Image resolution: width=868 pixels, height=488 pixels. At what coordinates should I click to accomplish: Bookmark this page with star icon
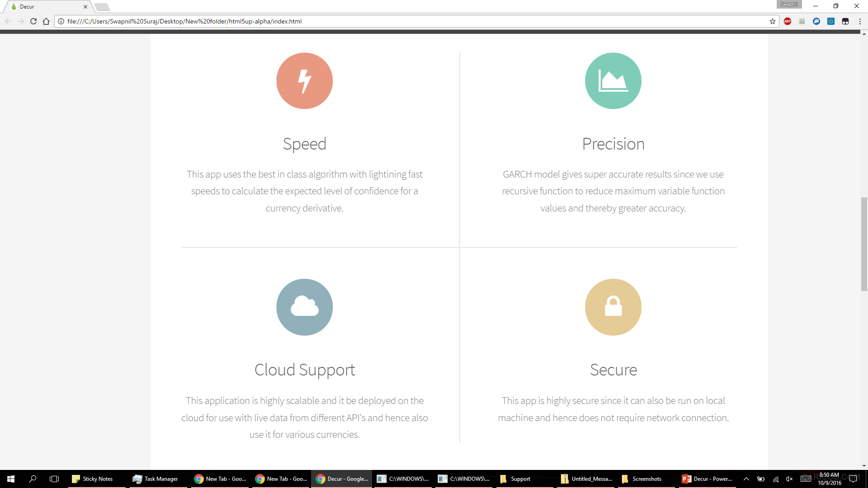773,21
